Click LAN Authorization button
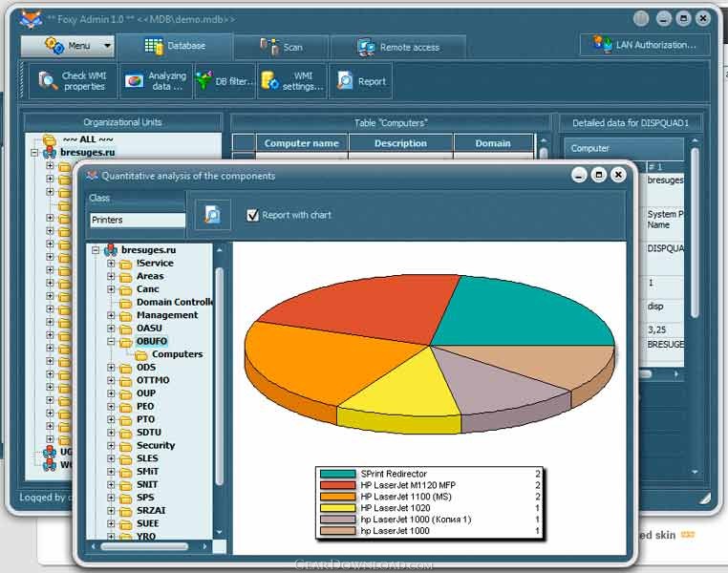The width and height of the screenshot is (728, 573). [x=645, y=45]
